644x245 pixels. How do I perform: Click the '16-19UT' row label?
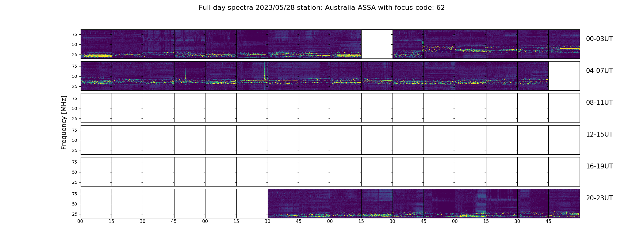click(599, 166)
